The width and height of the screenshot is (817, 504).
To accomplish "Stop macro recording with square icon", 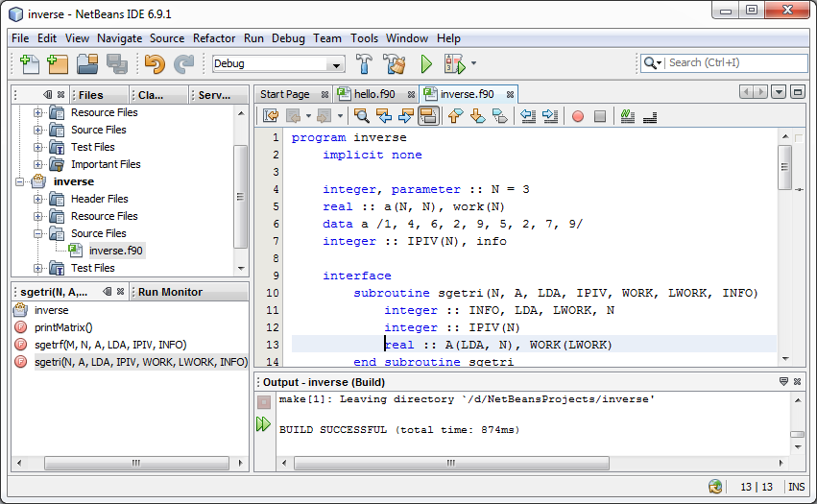I will pyautogui.click(x=600, y=116).
